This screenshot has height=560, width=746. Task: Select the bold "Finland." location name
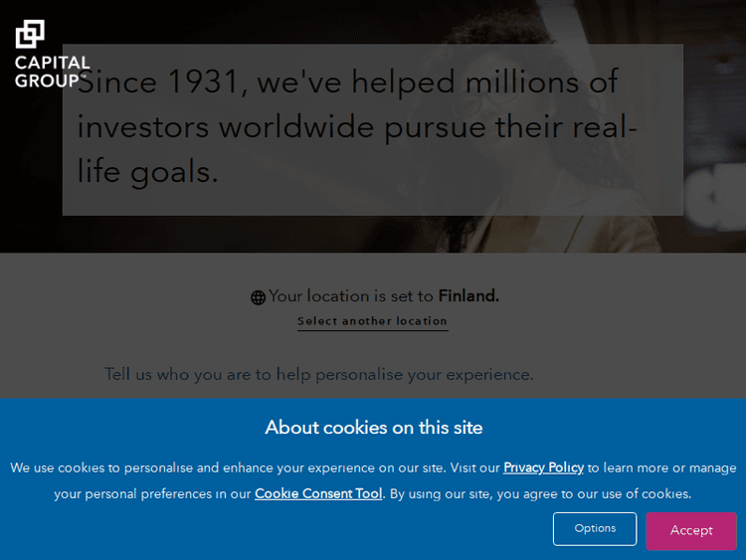(x=468, y=296)
